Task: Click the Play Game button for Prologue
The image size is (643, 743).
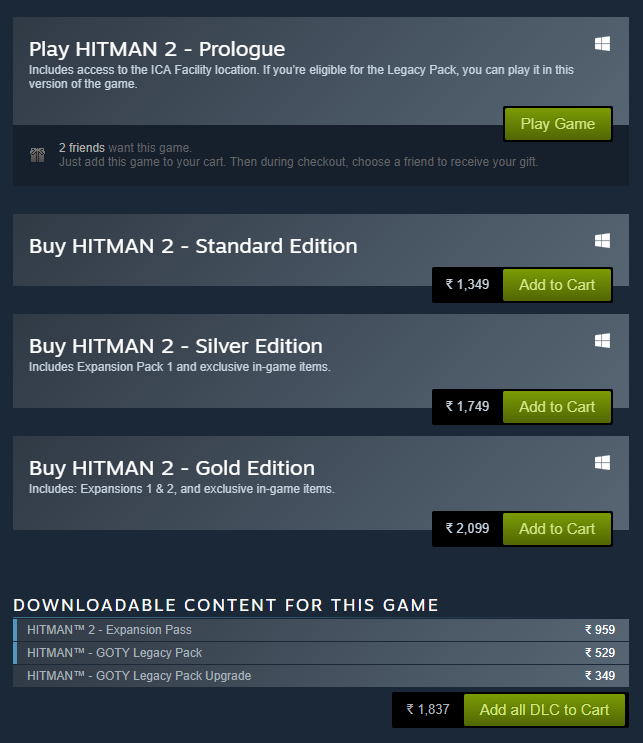Action: point(558,124)
